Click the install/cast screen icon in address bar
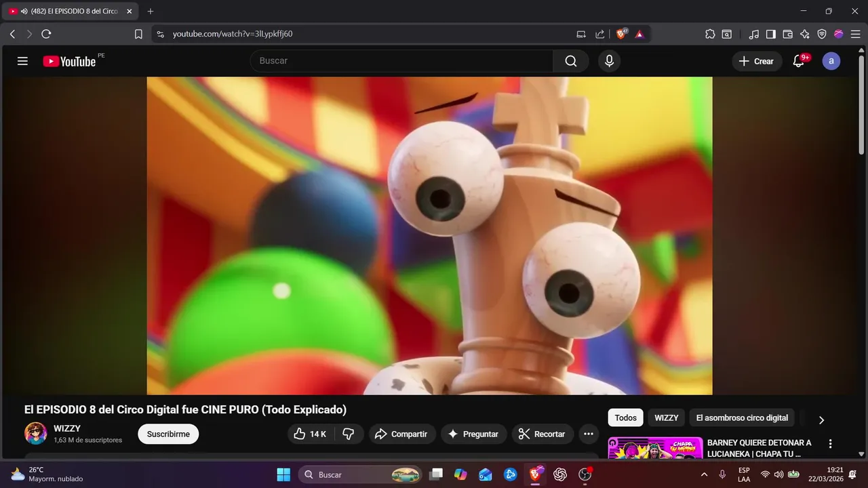The image size is (868, 488). pos(581,34)
